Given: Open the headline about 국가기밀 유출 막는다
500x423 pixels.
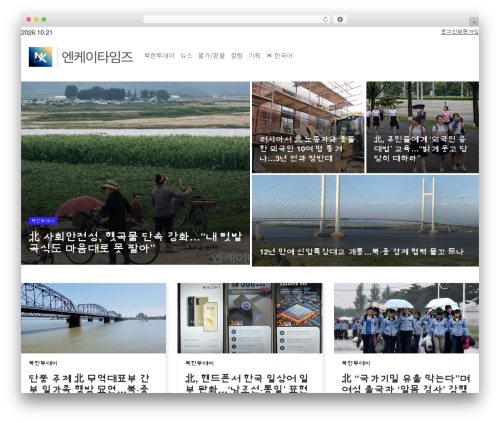Looking at the screenshot, I should pos(406,383).
